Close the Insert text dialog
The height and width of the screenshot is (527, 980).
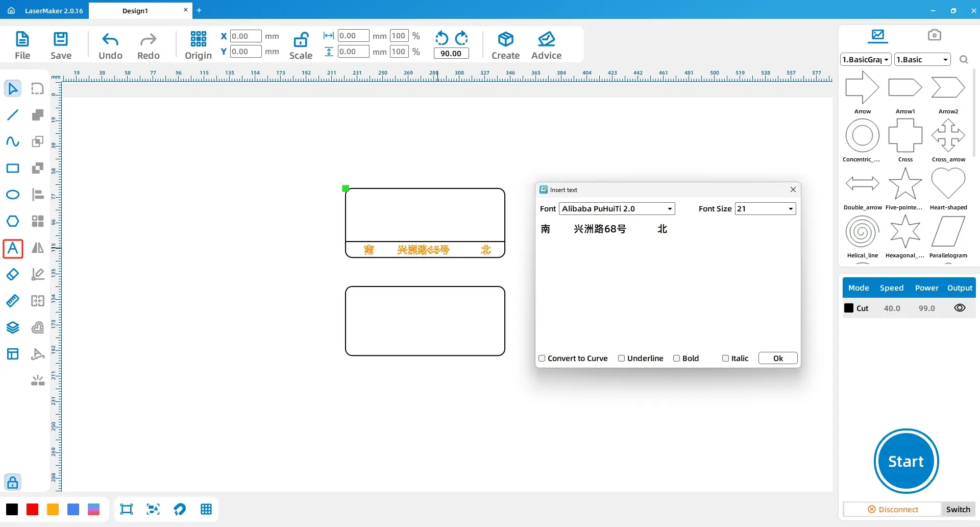point(793,189)
